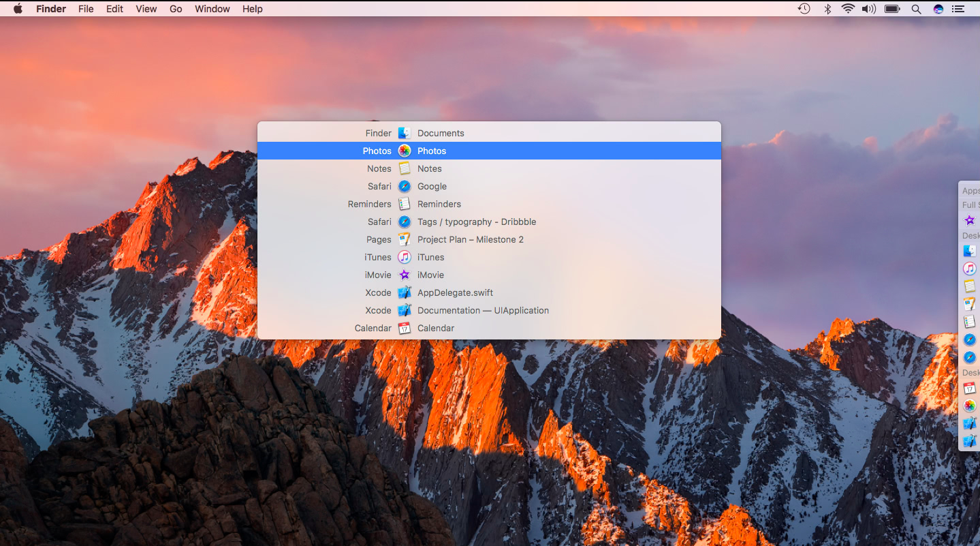
Task: Click the iTunes icon in the switcher list
Action: (405, 257)
